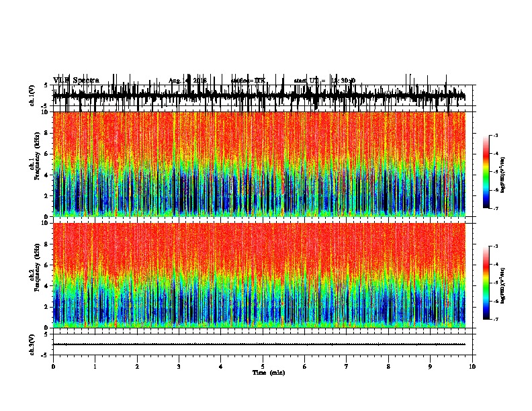Click the 'Time (min)' x-axis label
532x411 pixels.
(269, 373)
